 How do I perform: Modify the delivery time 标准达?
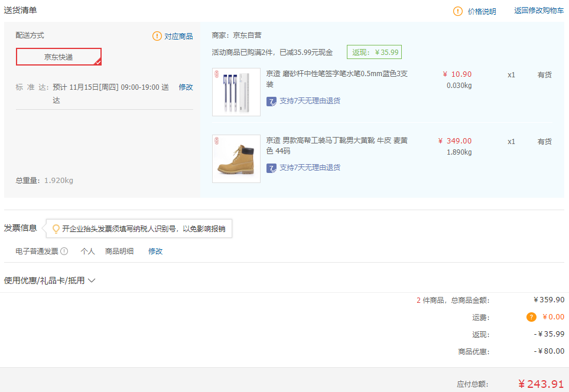pos(186,87)
